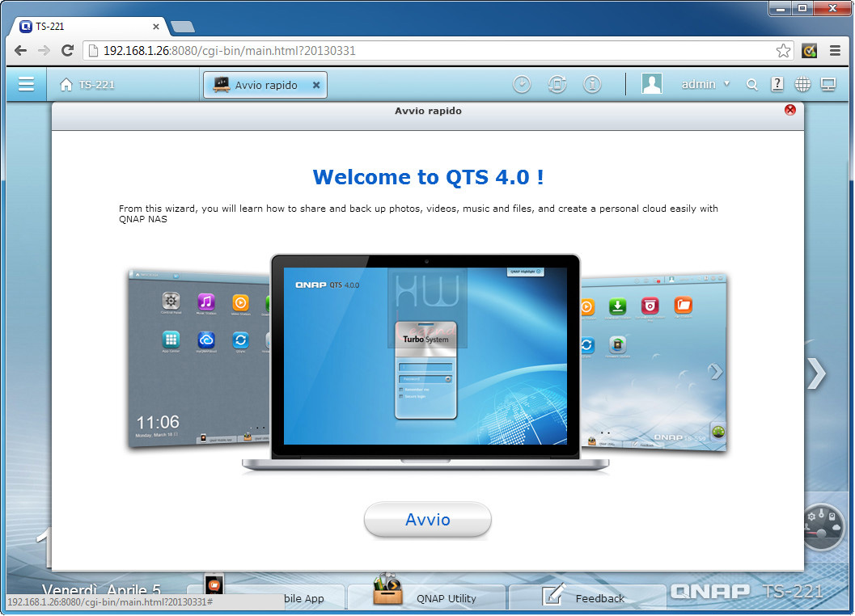Screen dimensions: 855x616
Task: Click the green download icon in right preview
Action: pos(617,307)
